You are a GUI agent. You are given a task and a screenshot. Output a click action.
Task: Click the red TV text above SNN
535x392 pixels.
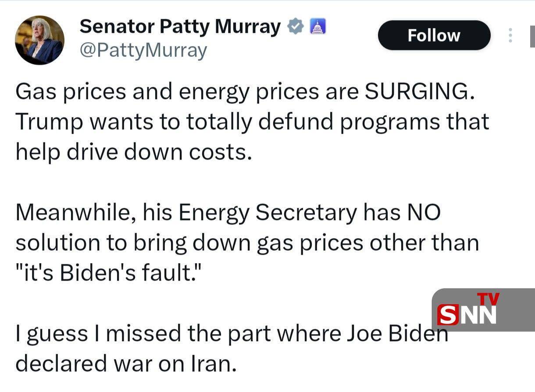pyautogui.click(x=488, y=299)
